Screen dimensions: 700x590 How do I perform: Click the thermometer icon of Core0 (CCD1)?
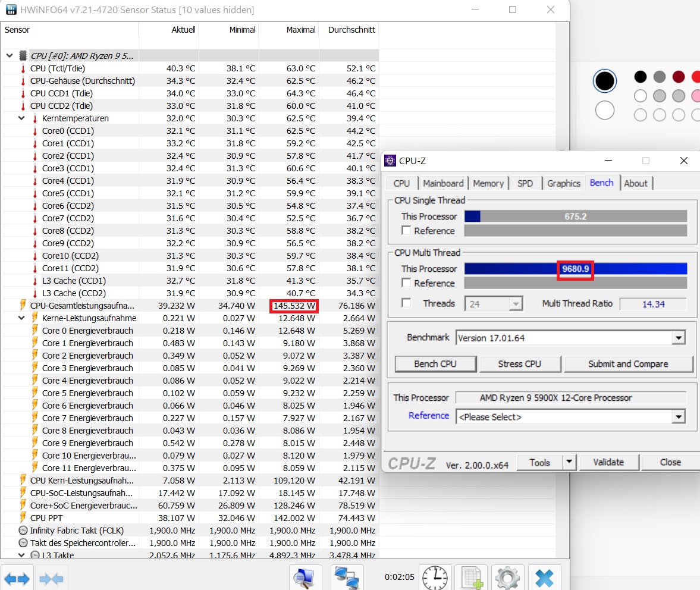coord(35,131)
